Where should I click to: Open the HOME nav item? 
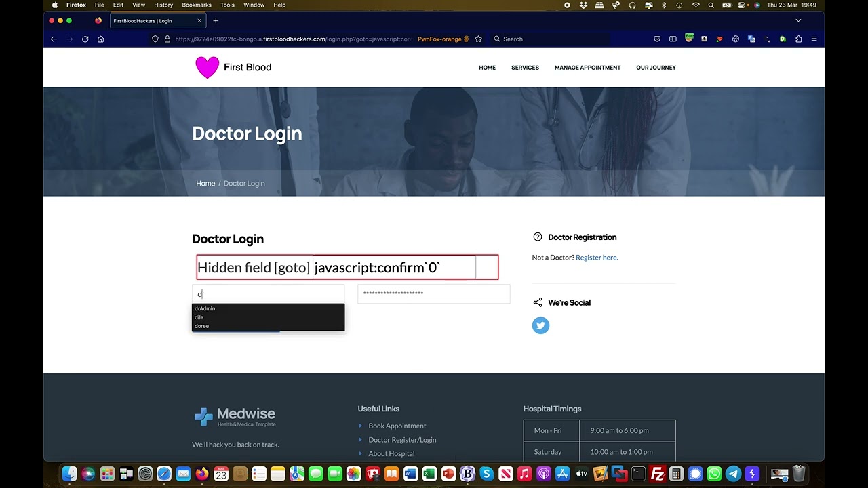tap(487, 68)
